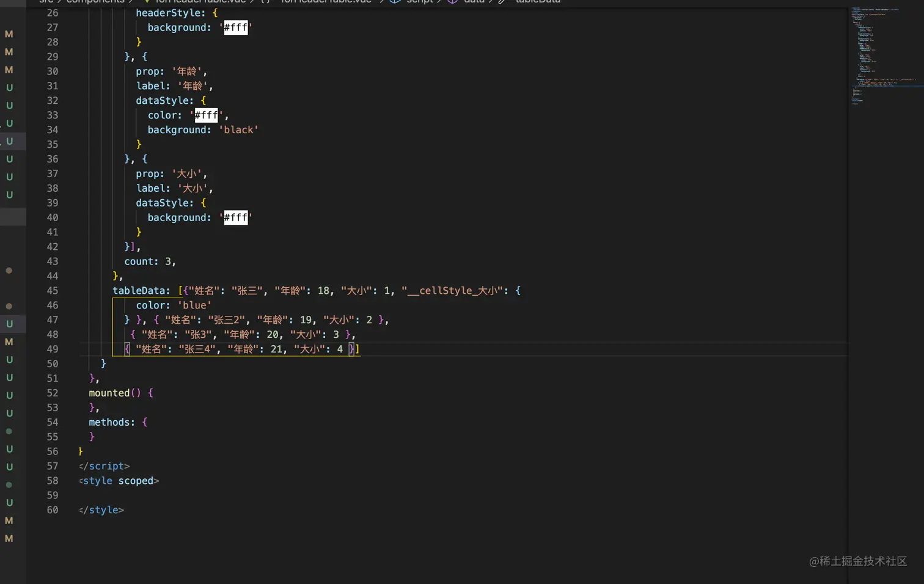Select the #fff color value on line 33
Screen dimensions: 924x584
coord(206,115)
